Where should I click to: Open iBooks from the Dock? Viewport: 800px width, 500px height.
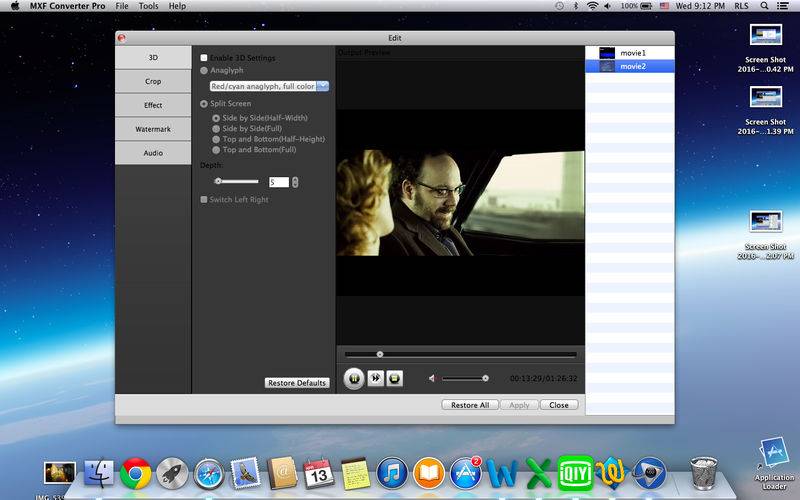(x=429, y=473)
